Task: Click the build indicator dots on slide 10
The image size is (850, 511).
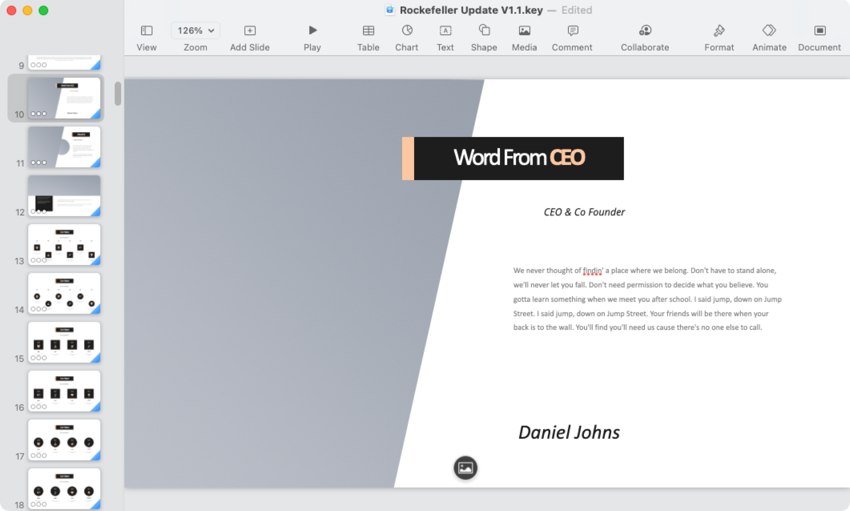Action: [38, 114]
